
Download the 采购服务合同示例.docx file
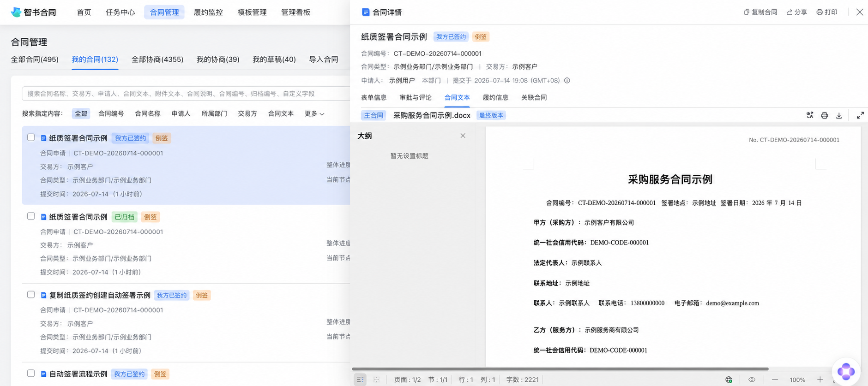[839, 115]
